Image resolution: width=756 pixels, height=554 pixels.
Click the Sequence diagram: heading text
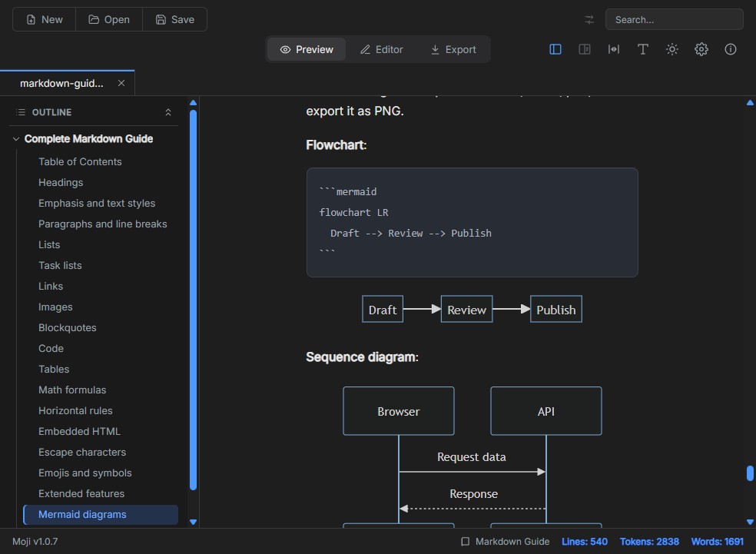[x=362, y=357]
